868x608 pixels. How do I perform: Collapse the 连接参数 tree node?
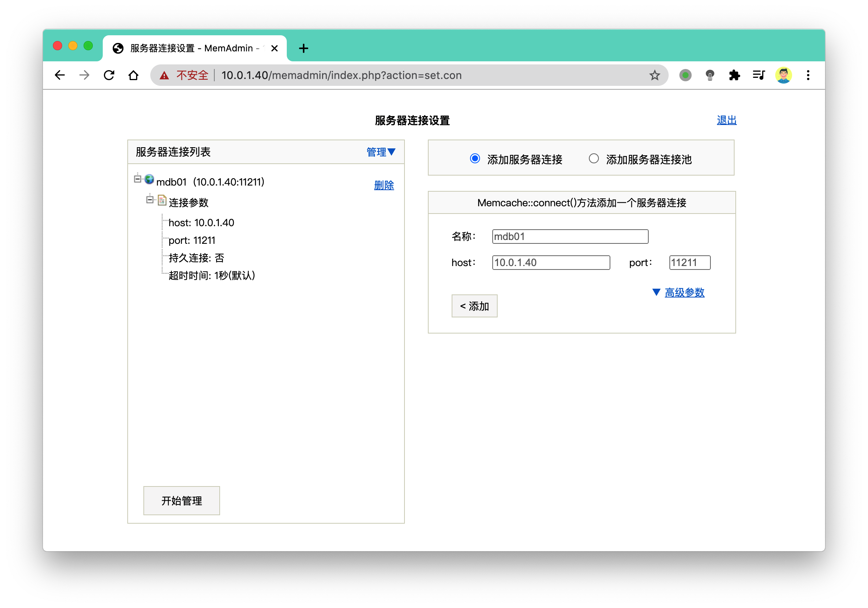150,200
